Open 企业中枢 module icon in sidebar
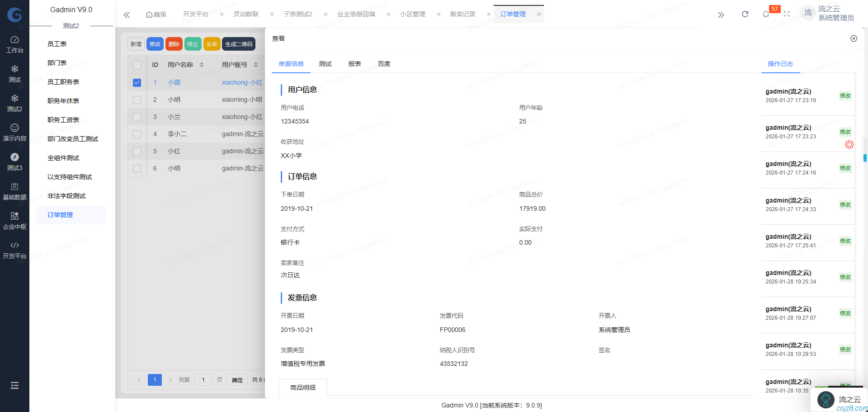868x412 pixels. point(15,220)
